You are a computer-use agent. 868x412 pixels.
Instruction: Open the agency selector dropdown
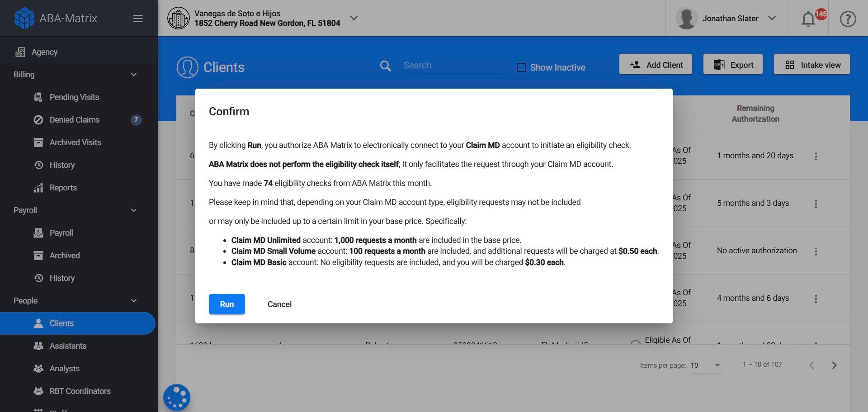(x=354, y=18)
